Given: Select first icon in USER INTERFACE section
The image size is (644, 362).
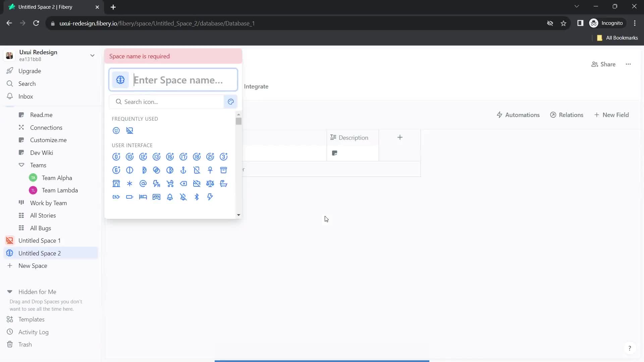Looking at the screenshot, I should [116, 157].
